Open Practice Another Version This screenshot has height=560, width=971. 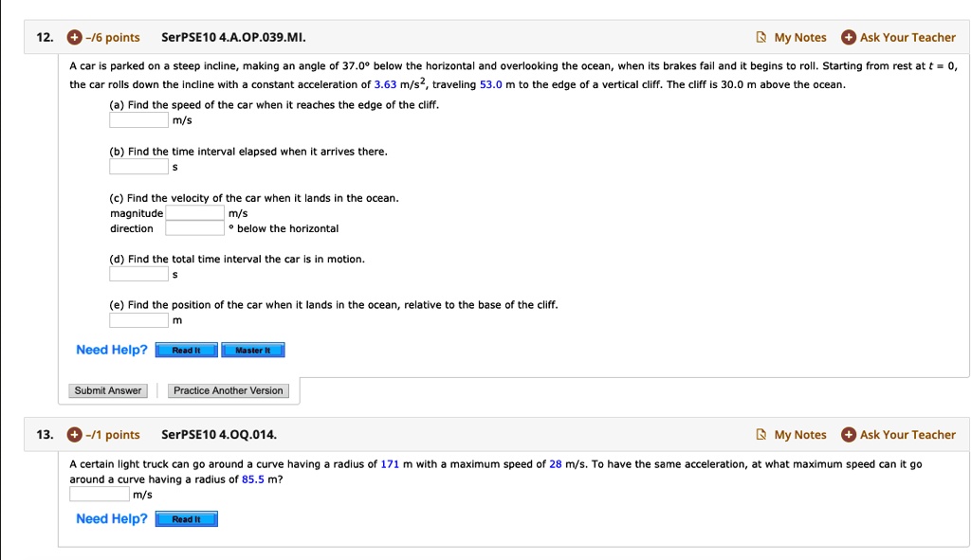click(x=228, y=390)
